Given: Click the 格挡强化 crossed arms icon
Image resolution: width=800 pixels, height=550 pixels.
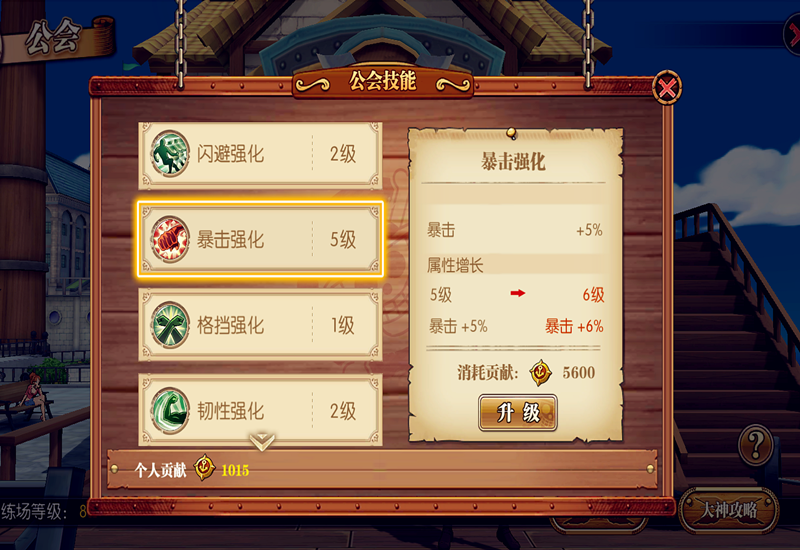Looking at the screenshot, I should 170,325.
